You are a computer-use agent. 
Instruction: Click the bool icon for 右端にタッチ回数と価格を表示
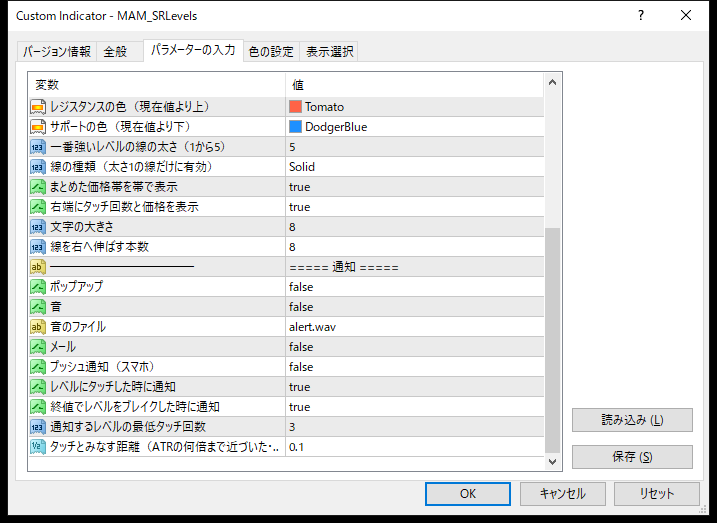38,207
